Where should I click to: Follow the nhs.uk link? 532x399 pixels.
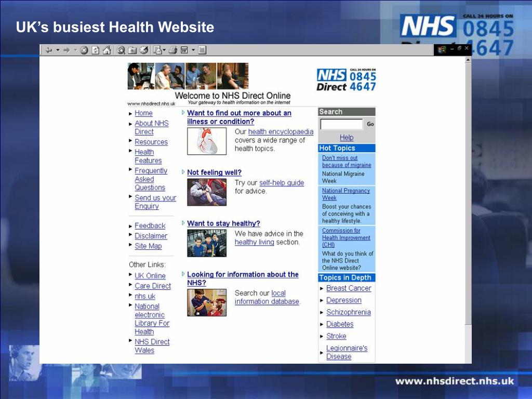click(145, 296)
